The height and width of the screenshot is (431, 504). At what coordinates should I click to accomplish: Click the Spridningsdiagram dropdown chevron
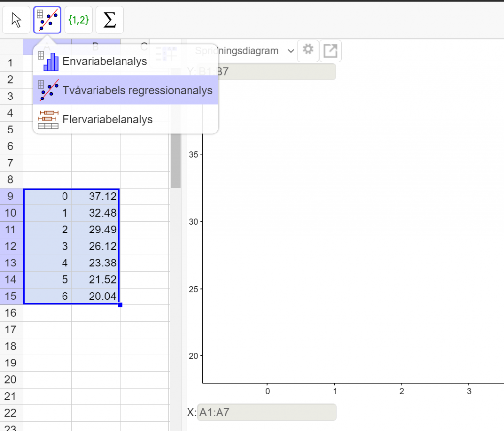[x=291, y=51]
